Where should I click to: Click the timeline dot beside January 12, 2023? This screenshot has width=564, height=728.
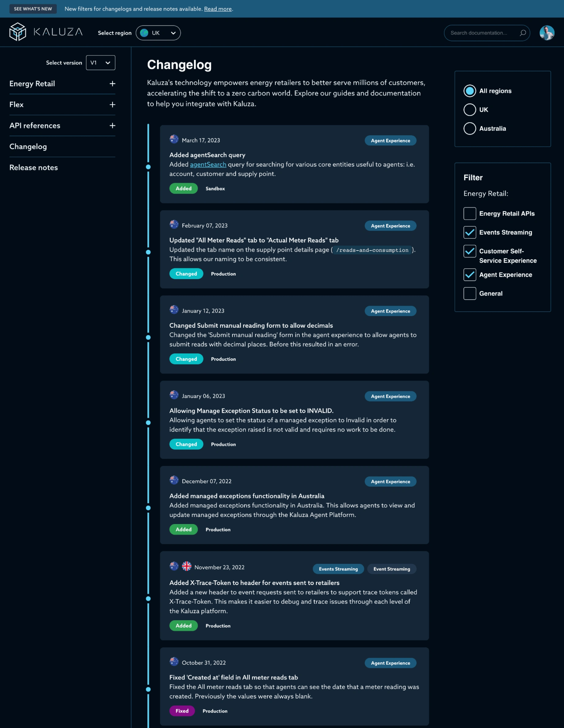[x=148, y=337]
